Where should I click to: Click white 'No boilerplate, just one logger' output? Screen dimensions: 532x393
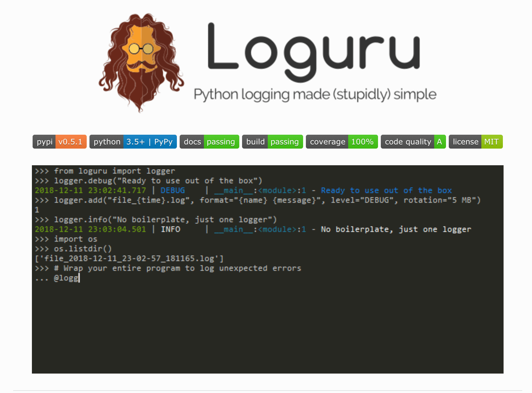coord(396,229)
